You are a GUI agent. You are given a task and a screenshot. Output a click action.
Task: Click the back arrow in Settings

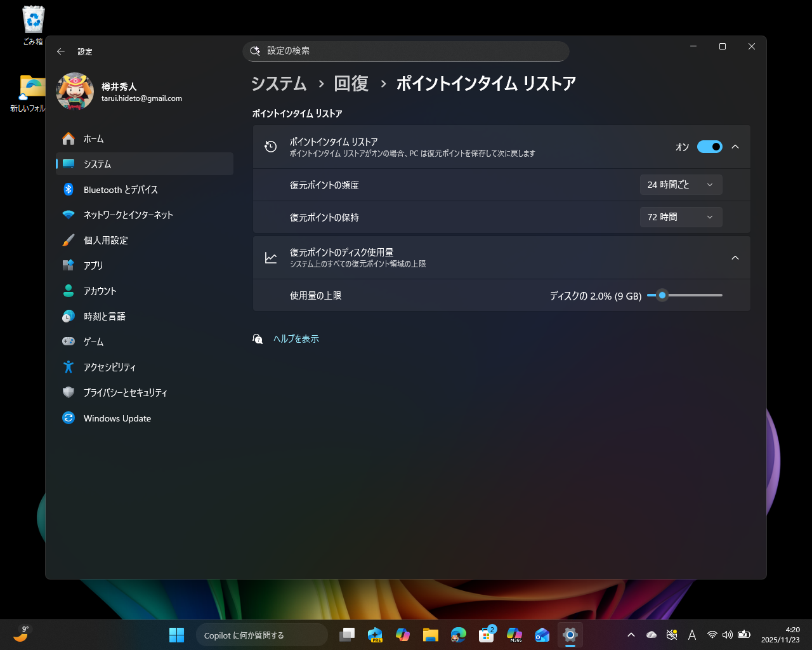click(61, 51)
